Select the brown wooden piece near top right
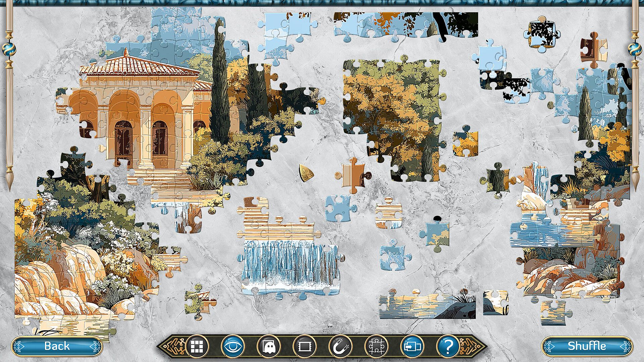Image resolution: width=644 pixels, height=362 pixels. [593, 50]
